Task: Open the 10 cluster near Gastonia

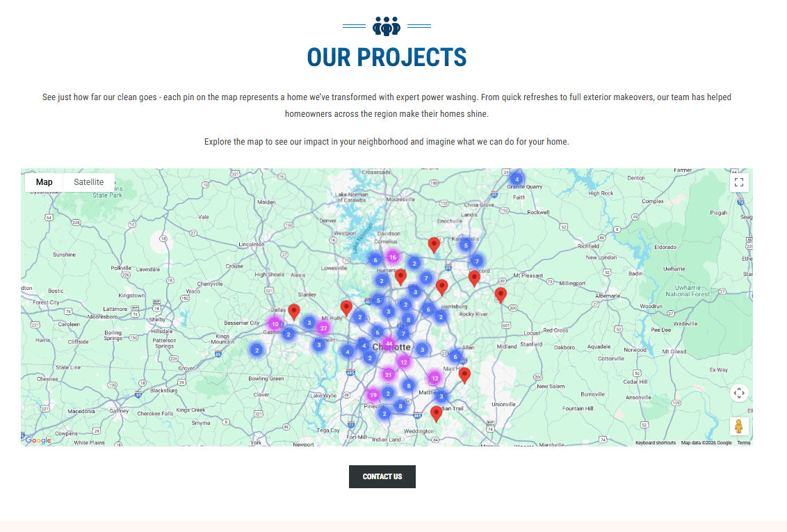Action: coord(275,324)
